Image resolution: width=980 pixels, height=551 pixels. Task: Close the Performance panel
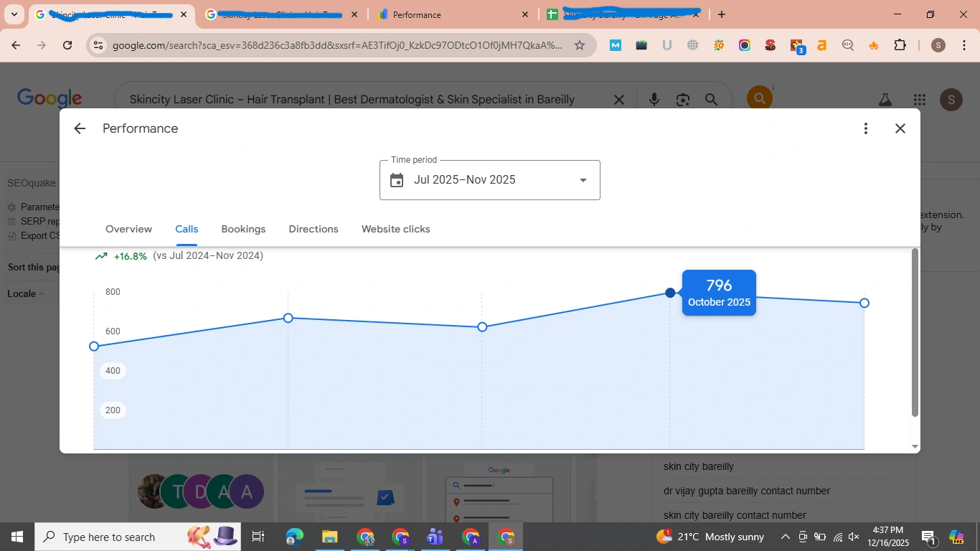coord(900,128)
